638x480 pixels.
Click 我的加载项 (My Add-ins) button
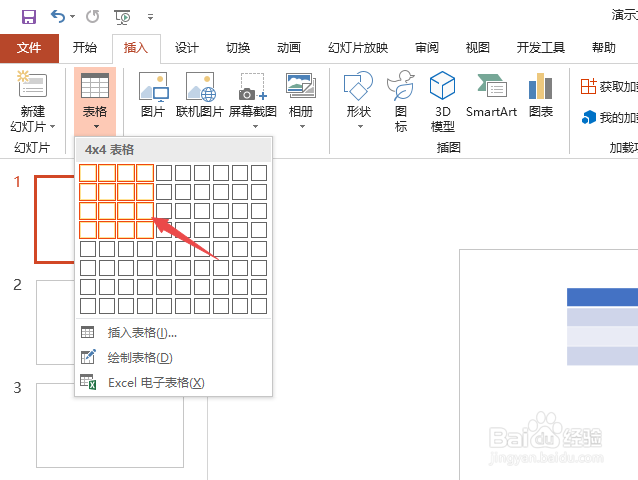point(609,118)
